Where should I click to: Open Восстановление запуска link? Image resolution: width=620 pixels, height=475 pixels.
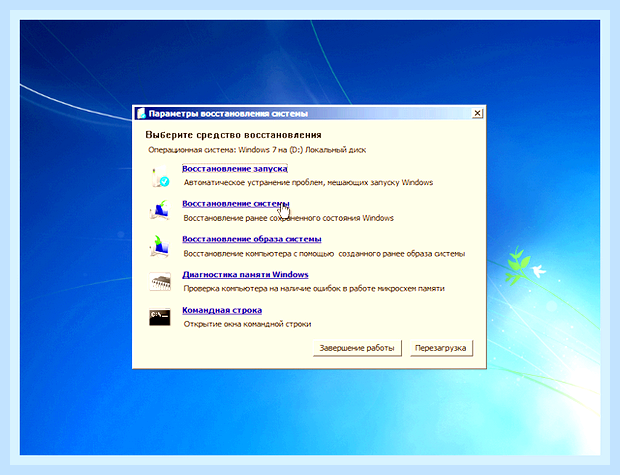click(234, 168)
